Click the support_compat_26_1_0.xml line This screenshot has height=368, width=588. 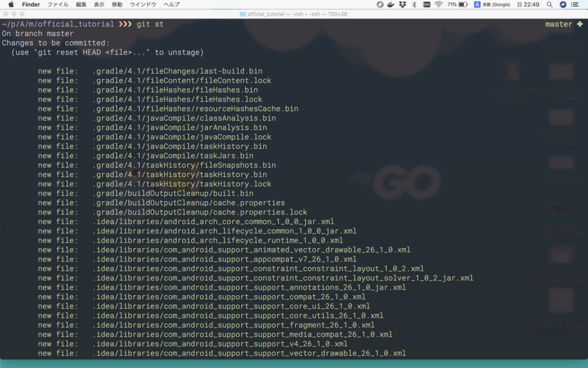[202, 296]
